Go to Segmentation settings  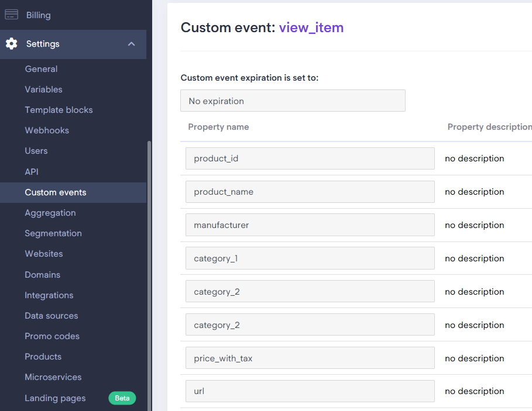[53, 233]
